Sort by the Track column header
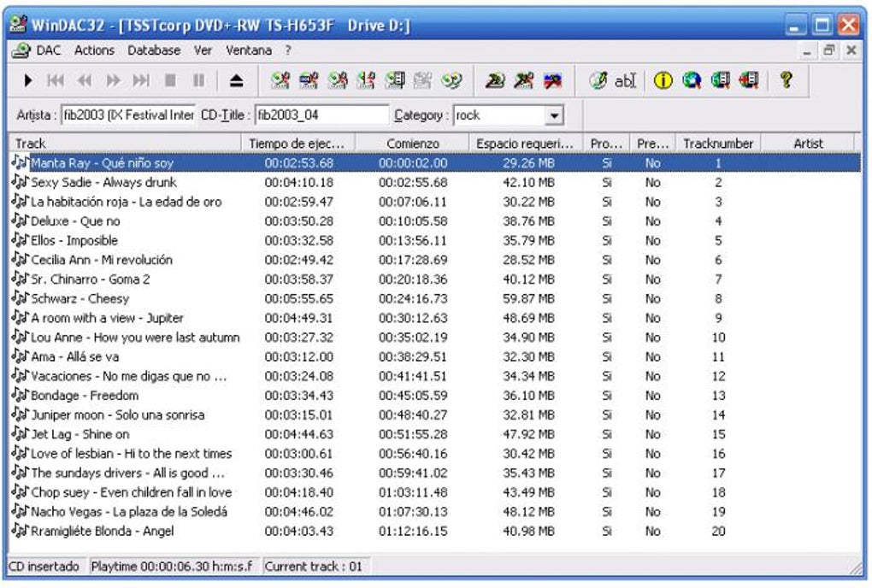Image resolution: width=872 pixels, height=588 pixels. click(125, 144)
